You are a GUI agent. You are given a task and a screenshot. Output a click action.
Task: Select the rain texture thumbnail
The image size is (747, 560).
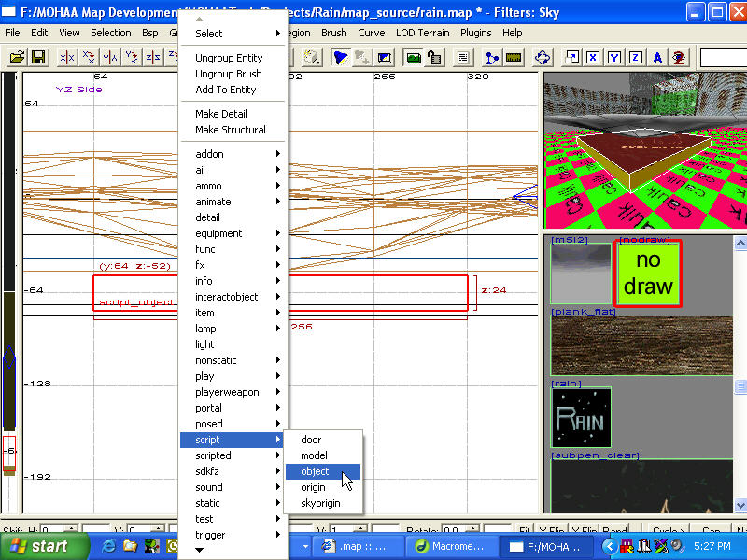pos(581,417)
